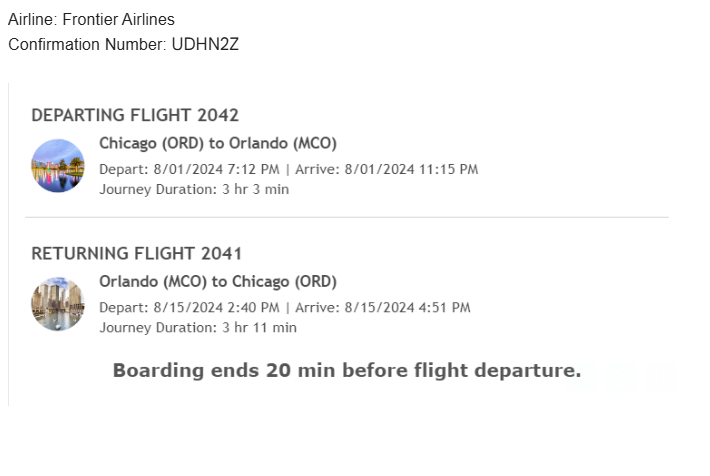Click the vertical border left of itinerary
The height and width of the screenshot is (476, 710).
tap(9, 244)
